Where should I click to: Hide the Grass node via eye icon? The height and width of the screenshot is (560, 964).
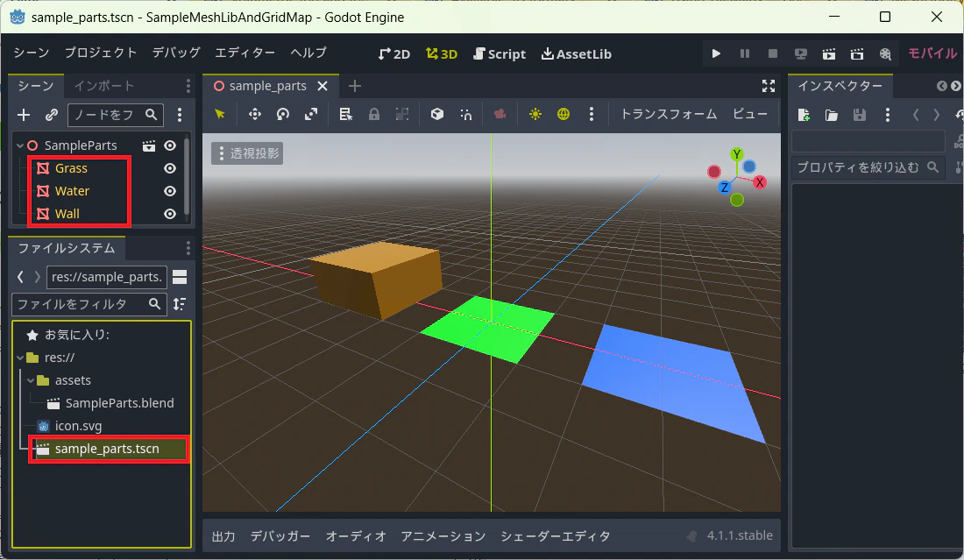170,168
